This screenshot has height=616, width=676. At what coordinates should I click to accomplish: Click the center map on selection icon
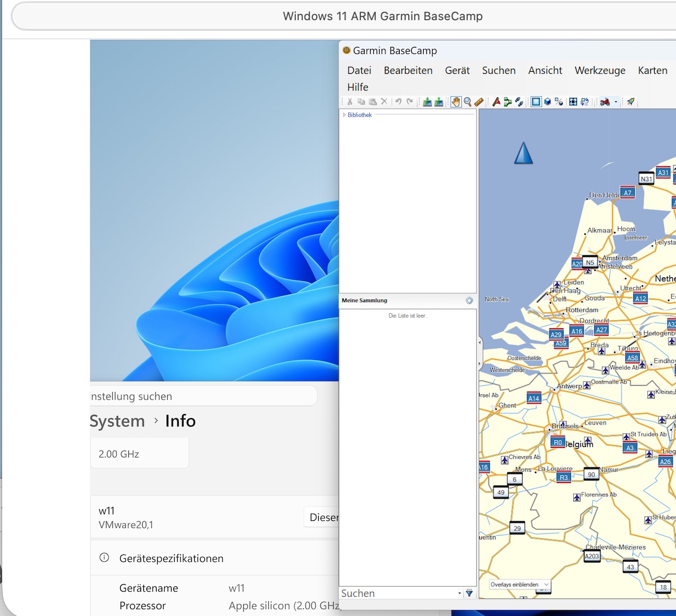click(x=573, y=102)
